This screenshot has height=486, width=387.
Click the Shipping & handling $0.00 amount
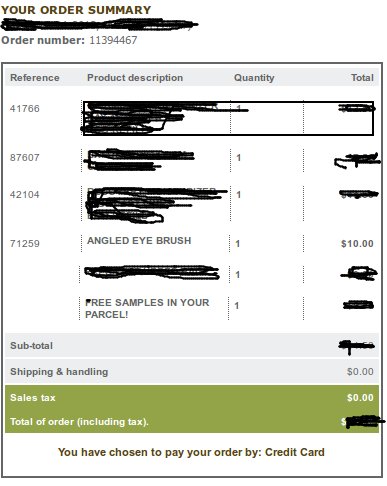pos(360,372)
